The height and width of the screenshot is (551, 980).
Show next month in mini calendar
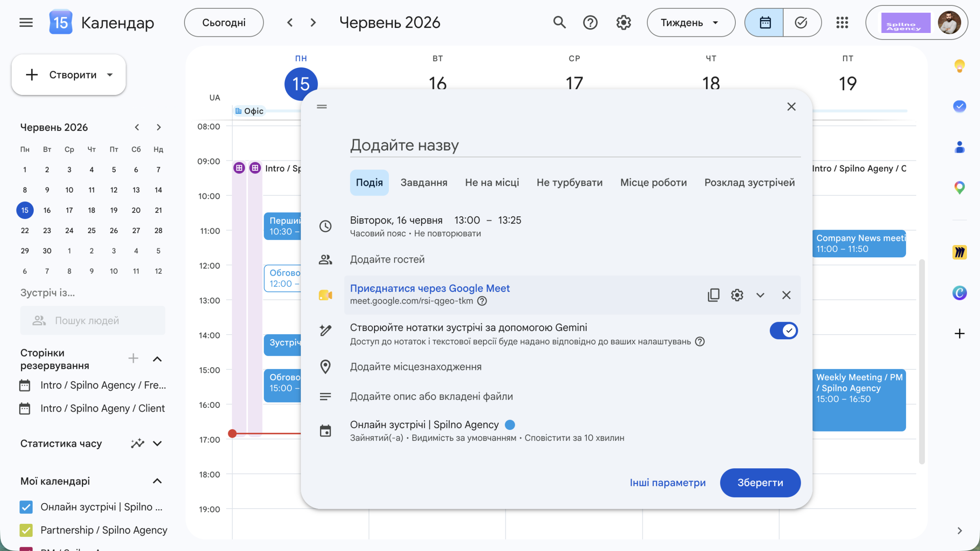pyautogui.click(x=158, y=127)
